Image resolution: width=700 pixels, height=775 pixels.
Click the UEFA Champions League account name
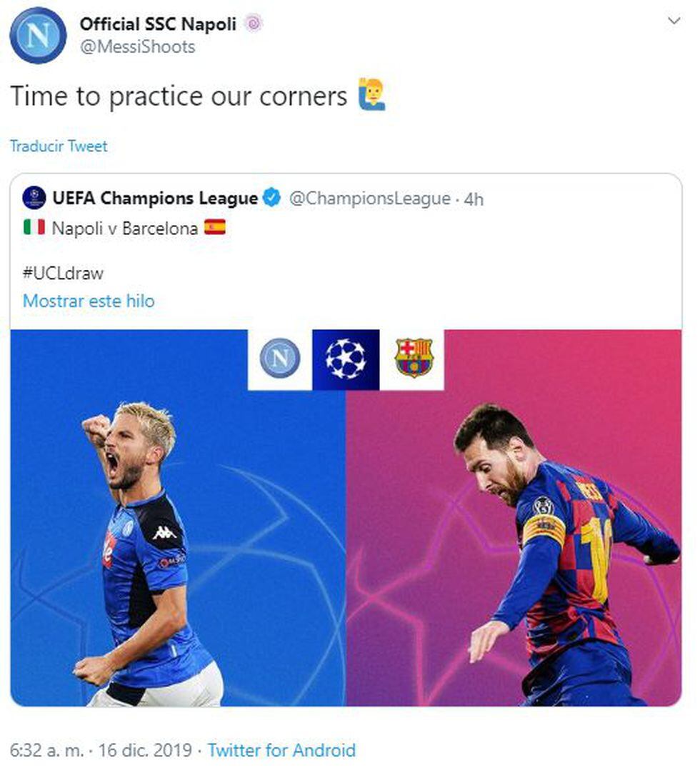tap(155, 198)
